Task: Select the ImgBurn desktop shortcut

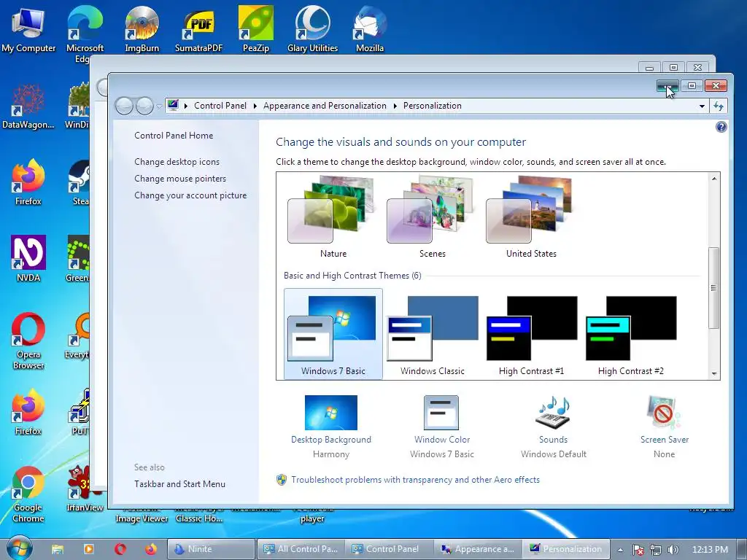Action: click(142, 28)
